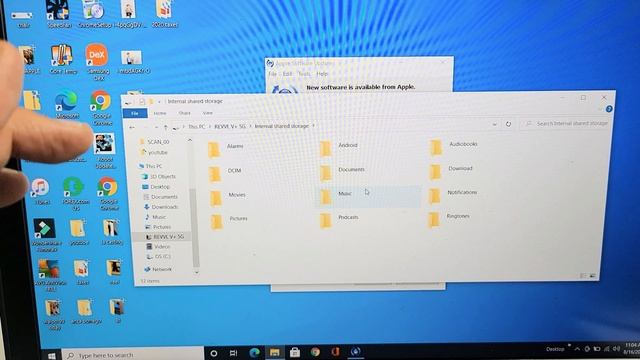Go back with the Explorer back arrow
Screen dimensions: 640x360
pyautogui.click(x=132, y=127)
